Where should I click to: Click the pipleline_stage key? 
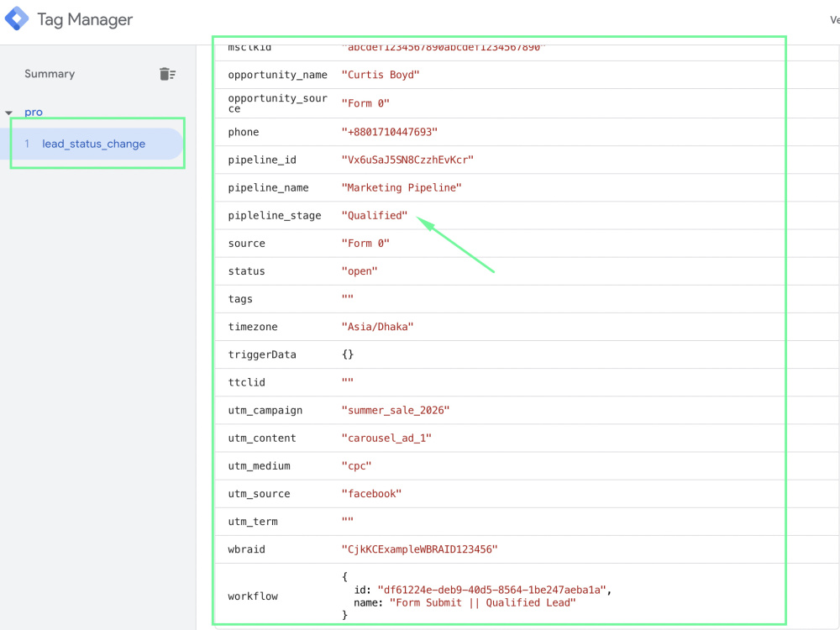(x=275, y=216)
